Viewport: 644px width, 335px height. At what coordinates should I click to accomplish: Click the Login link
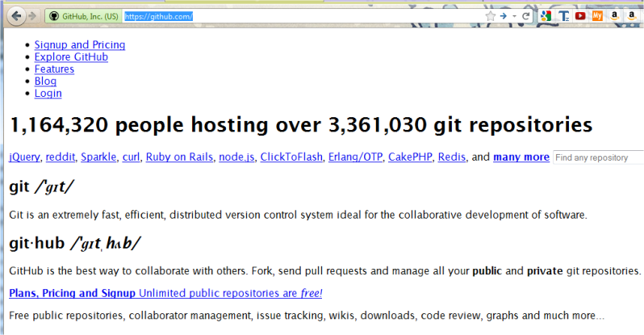pos(48,94)
